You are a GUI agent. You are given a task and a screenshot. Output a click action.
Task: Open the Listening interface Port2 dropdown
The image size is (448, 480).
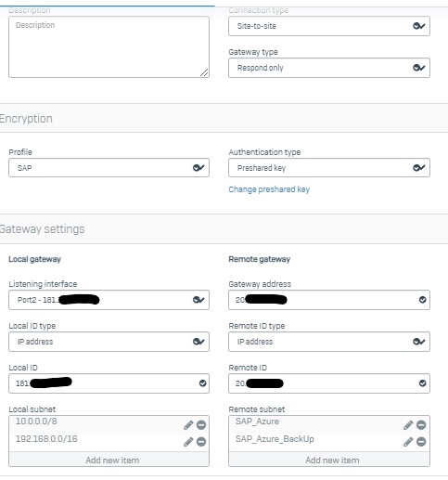pos(109,300)
